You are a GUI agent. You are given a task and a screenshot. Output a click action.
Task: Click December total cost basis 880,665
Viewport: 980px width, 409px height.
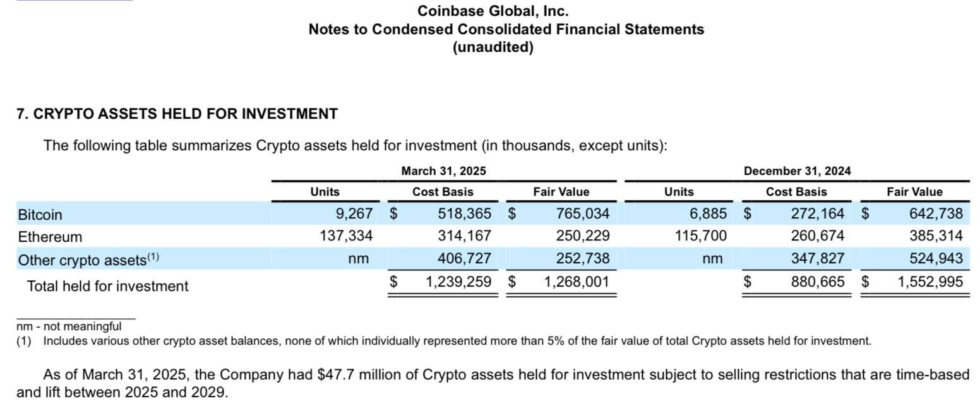coord(818,282)
